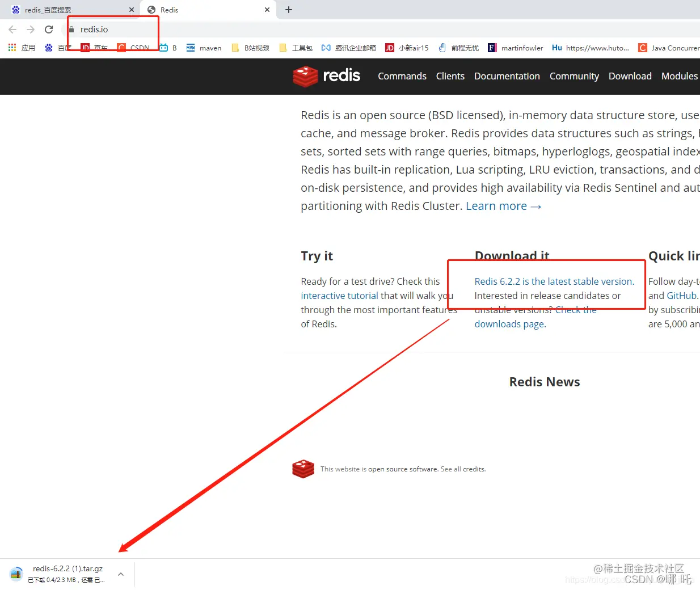Open a new browser tab
Image resolution: width=700 pixels, height=590 pixels.
[289, 10]
